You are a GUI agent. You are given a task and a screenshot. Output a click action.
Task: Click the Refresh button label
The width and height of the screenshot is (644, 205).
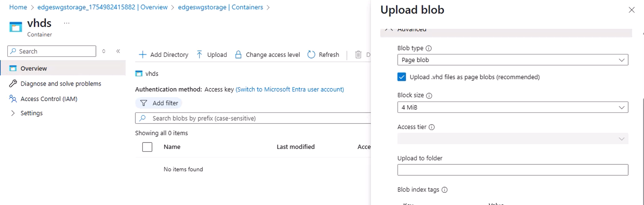[x=329, y=54]
